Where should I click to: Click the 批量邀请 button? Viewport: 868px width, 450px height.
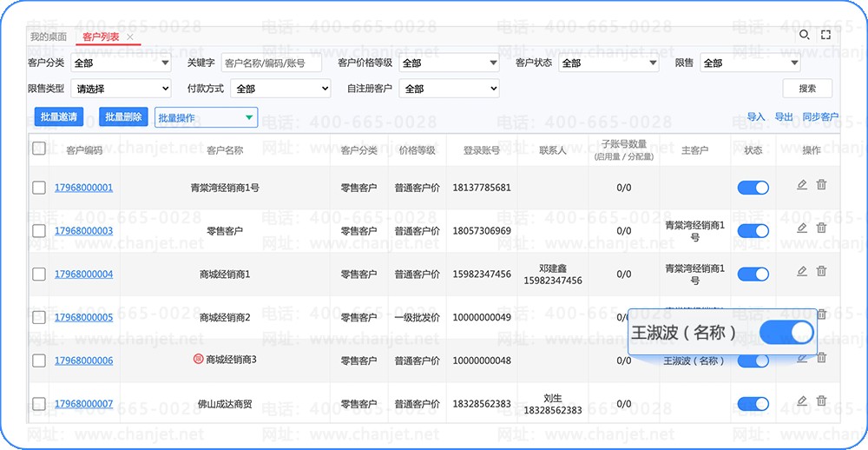pos(59,117)
